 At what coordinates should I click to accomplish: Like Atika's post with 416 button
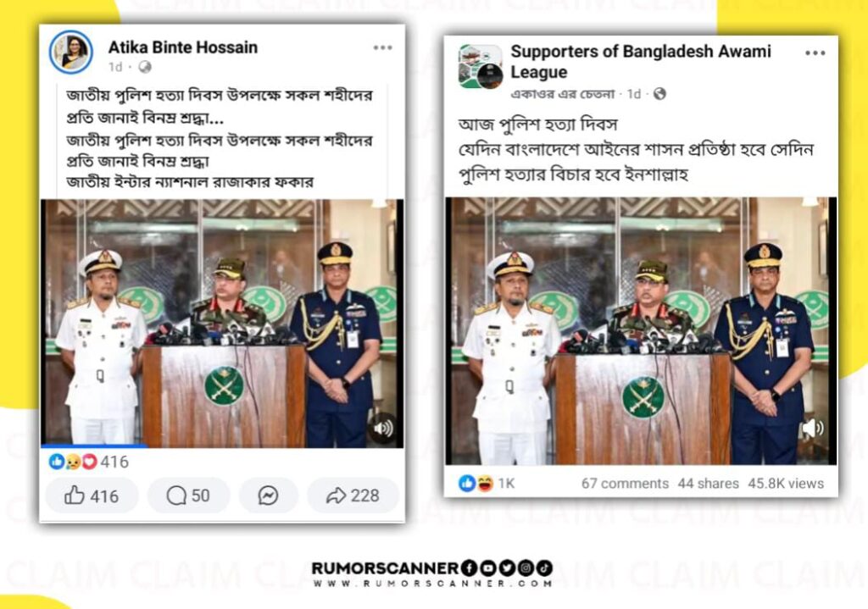(x=92, y=496)
